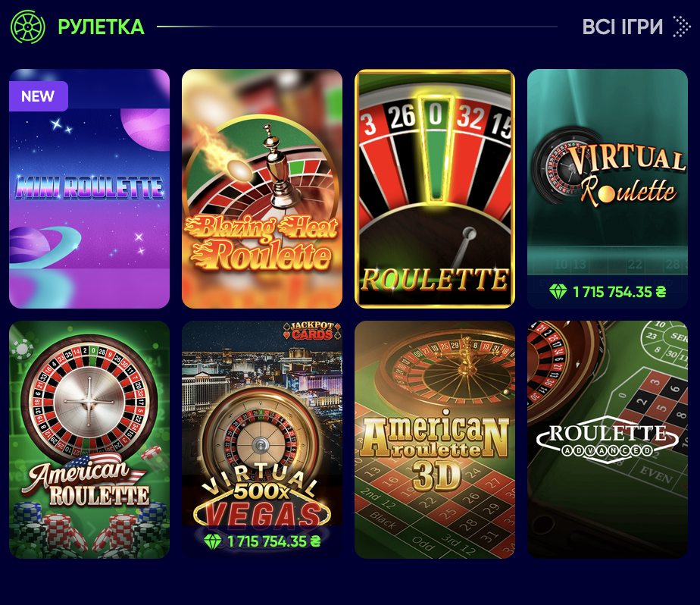Open the Virtual Roulette game tile
Viewport: 700px width, 605px height.
(x=608, y=189)
